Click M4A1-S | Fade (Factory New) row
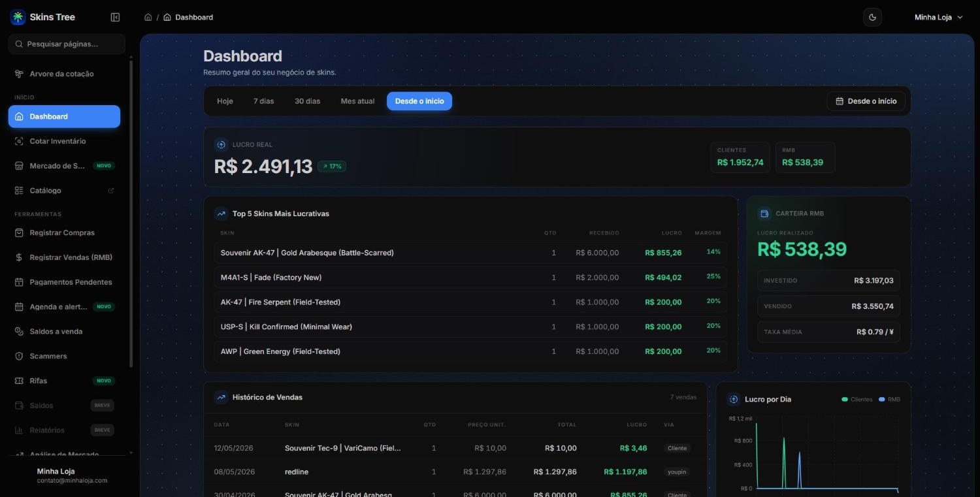This screenshot has width=980, height=497. click(470, 278)
